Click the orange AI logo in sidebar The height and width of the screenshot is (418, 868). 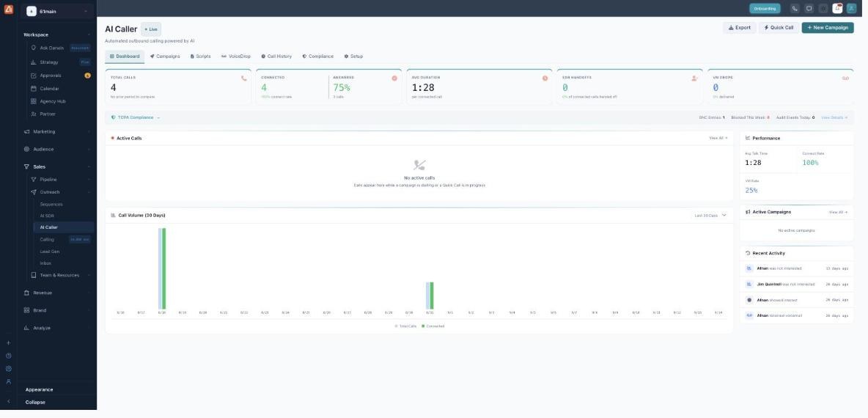8,9
